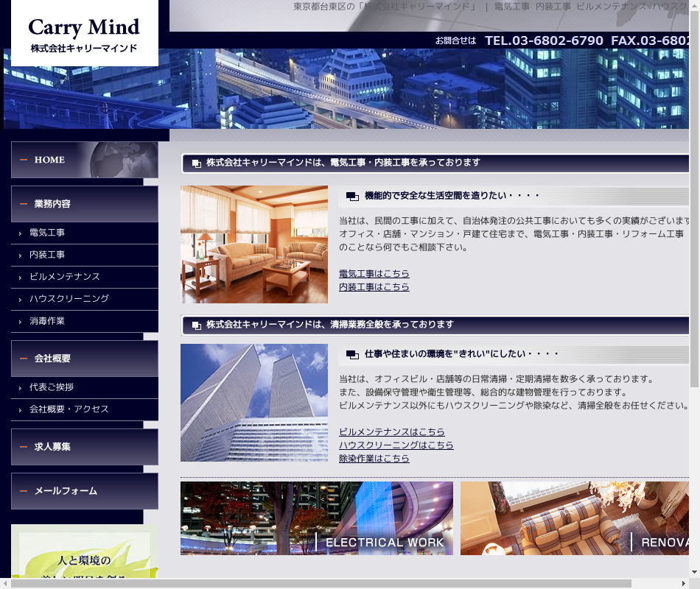Click the vertical scrollbar down arrow
This screenshot has height=589, width=700.
[x=694, y=571]
